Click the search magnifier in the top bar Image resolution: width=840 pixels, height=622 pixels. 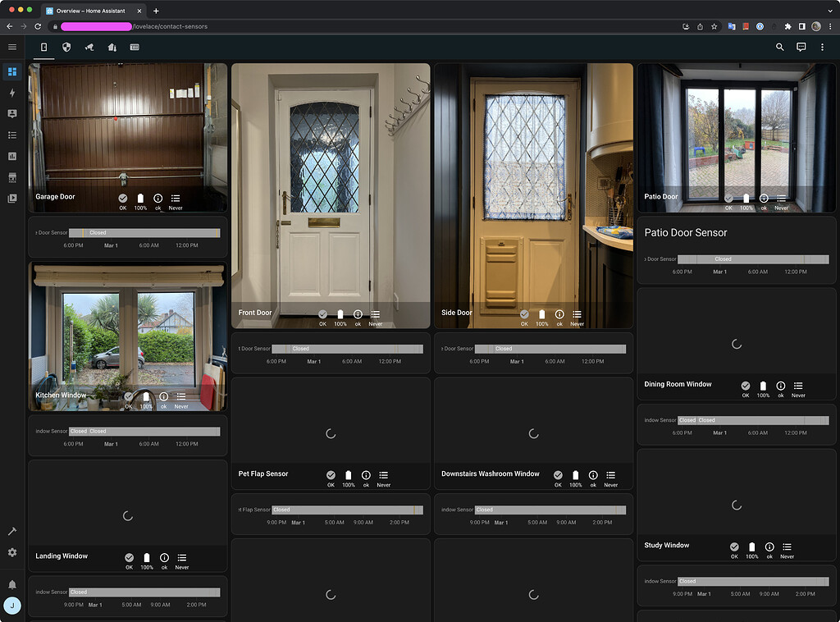pos(779,48)
